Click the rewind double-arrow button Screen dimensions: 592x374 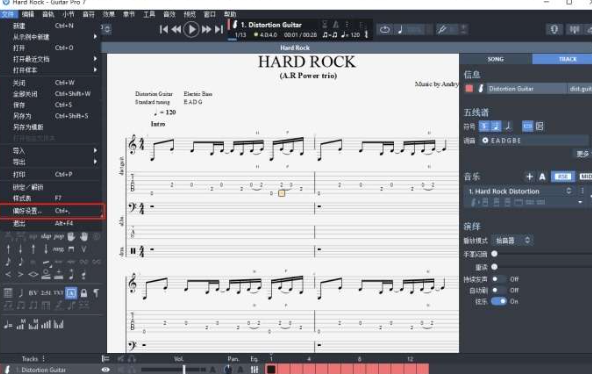click(x=176, y=29)
